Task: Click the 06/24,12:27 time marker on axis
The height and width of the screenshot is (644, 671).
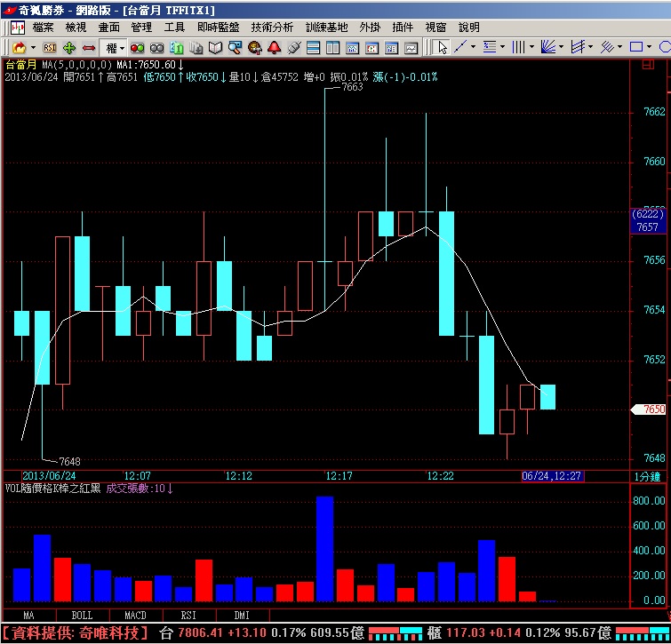Action: point(551,476)
